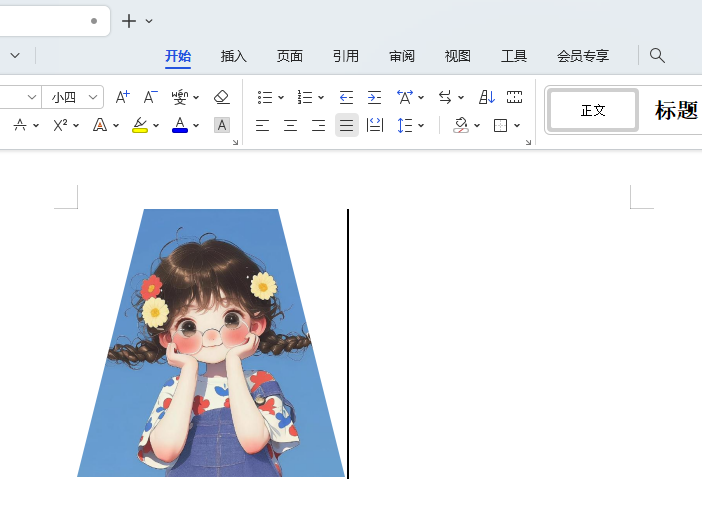Toggle justify alignment
The height and width of the screenshot is (530, 702).
pos(347,125)
